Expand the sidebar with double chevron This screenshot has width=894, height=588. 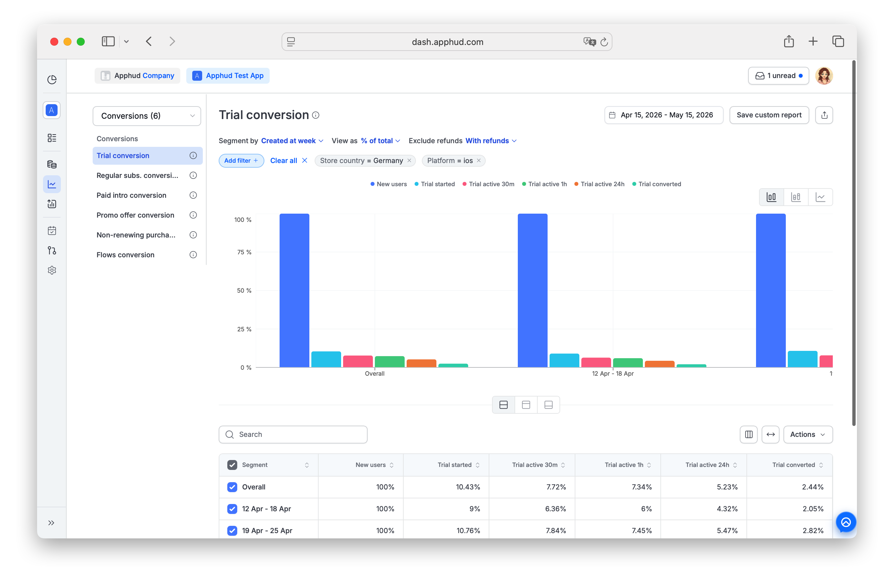pyautogui.click(x=52, y=523)
